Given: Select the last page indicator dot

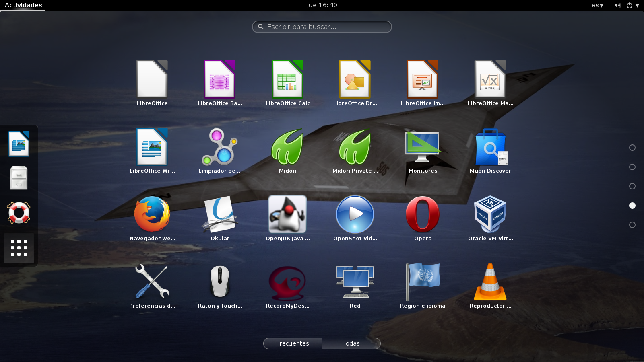Looking at the screenshot, I should click(x=632, y=225).
